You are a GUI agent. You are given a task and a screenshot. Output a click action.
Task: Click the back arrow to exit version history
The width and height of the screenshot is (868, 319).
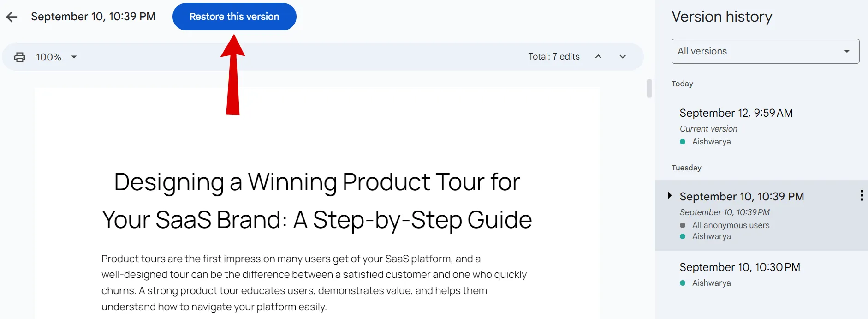click(12, 17)
